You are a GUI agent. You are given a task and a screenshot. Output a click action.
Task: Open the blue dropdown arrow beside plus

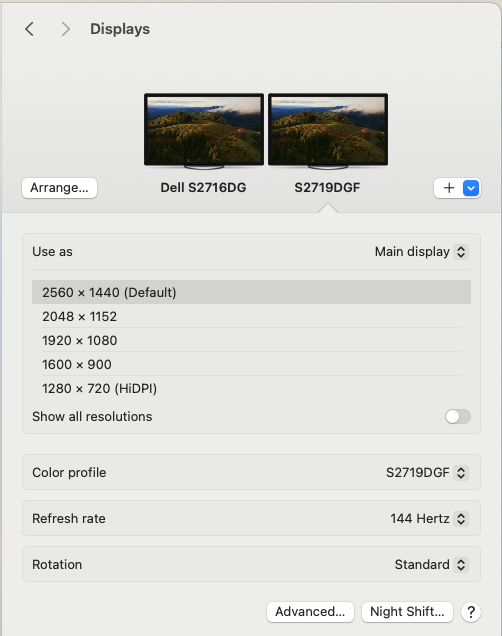pyautogui.click(x=471, y=188)
